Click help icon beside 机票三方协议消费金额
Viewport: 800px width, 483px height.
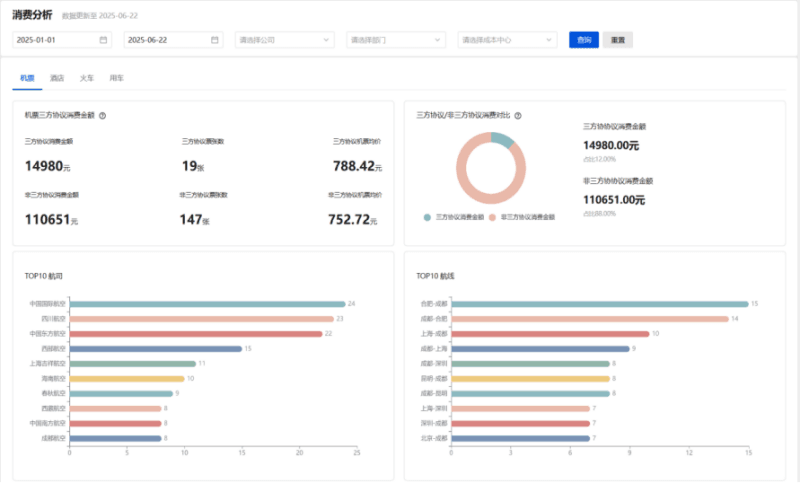(x=103, y=115)
